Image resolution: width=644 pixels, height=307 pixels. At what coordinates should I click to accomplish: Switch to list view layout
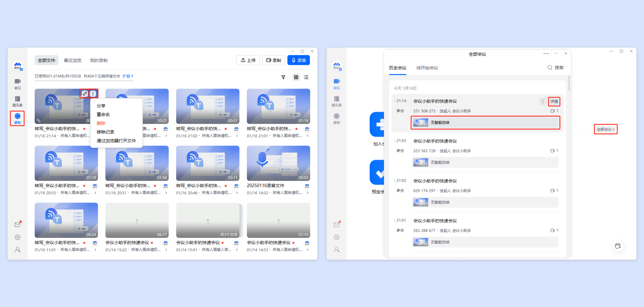tap(306, 77)
